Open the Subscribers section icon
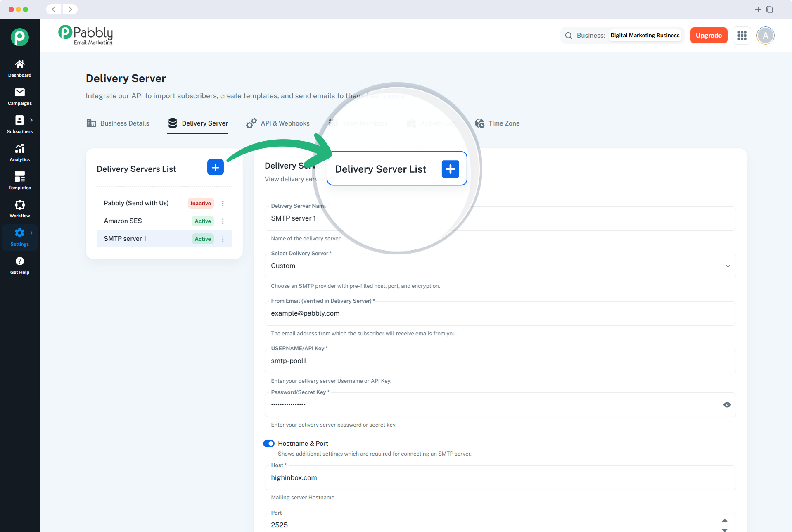This screenshot has height=532, width=792. click(19, 120)
